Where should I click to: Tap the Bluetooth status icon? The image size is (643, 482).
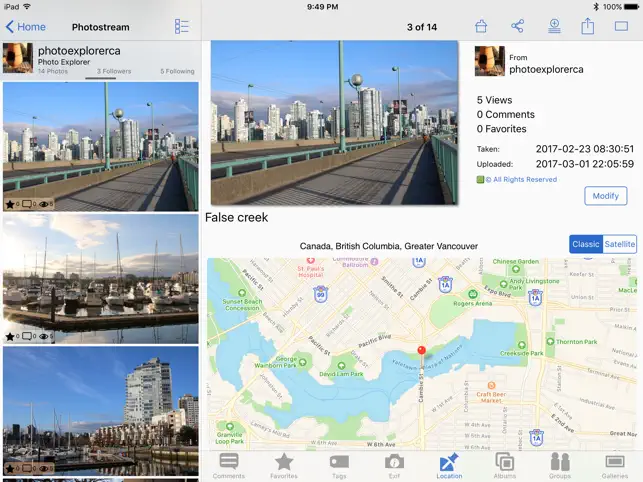coord(596,7)
